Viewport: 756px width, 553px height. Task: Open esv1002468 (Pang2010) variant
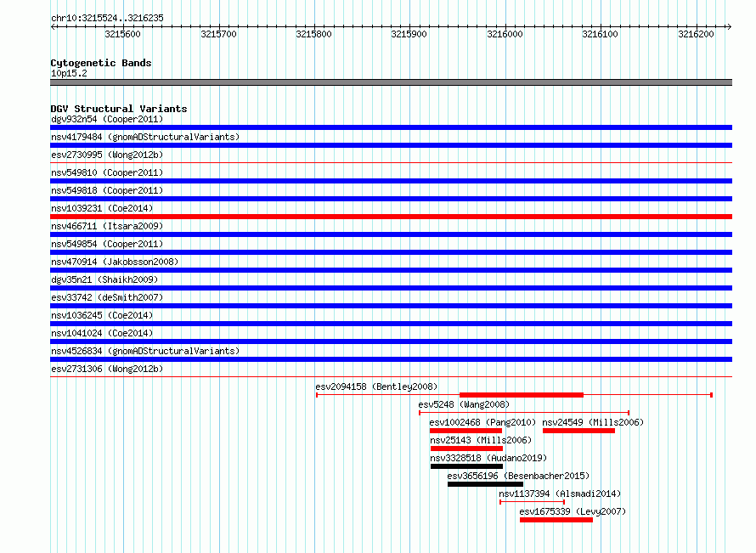tap(482, 422)
